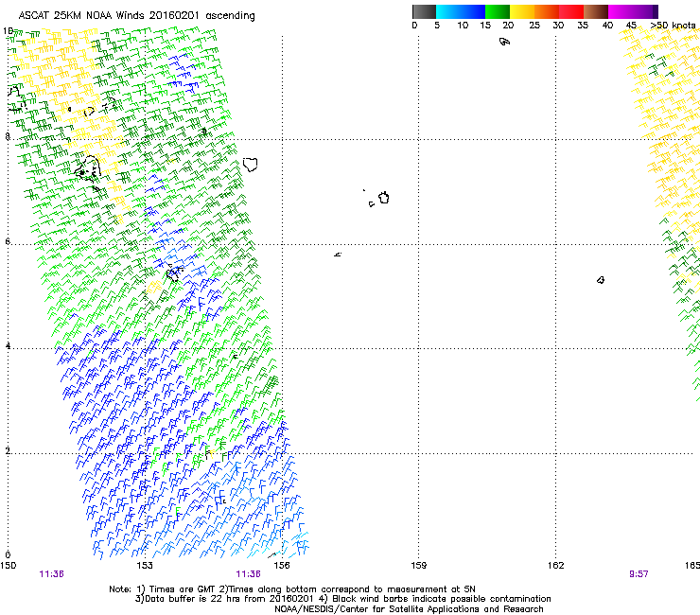
Task: Click the chart title 'ASCAT 25KM NOAA Winds 20160201 ascending'
Action: point(136,16)
